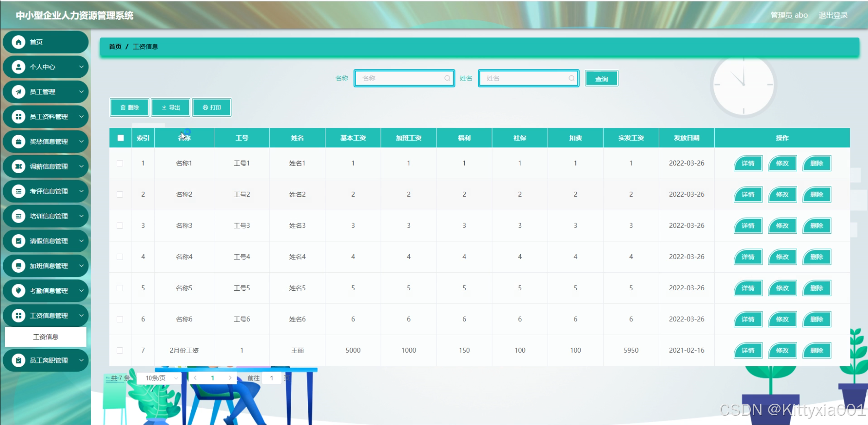Click 退出登录 to log out
The height and width of the screenshot is (425, 868).
pyautogui.click(x=833, y=15)
